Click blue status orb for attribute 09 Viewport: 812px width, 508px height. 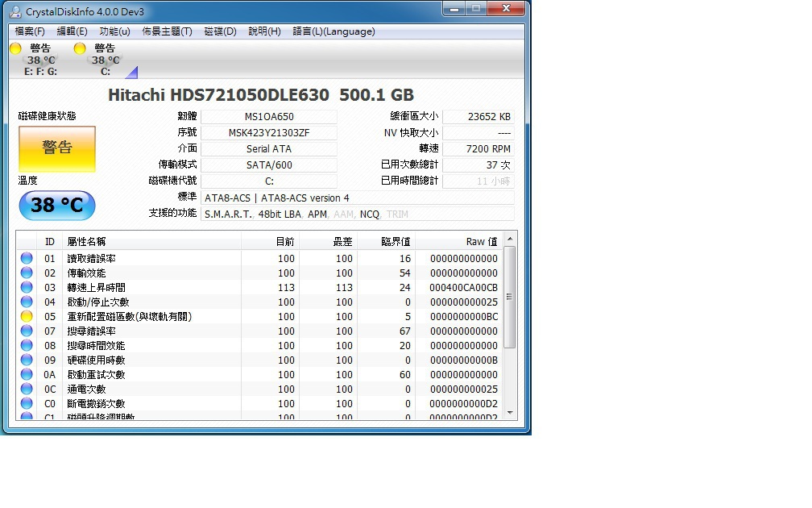pos(27,360)
